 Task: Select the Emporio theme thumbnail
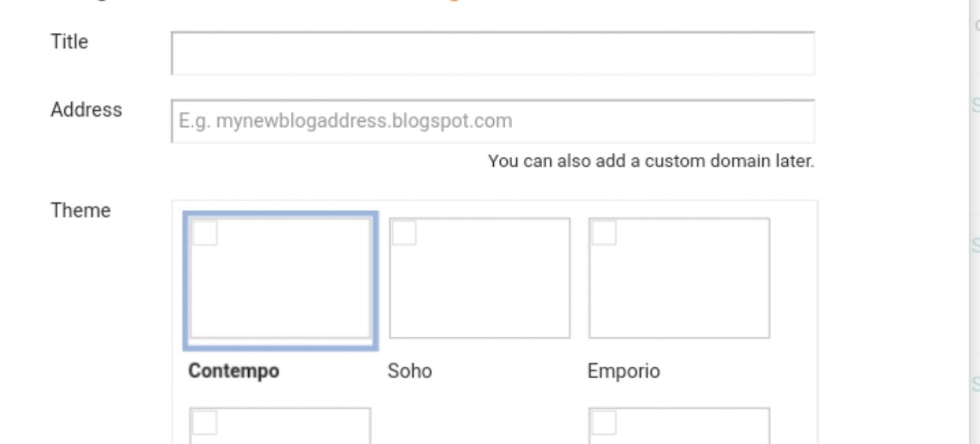coord(679,278)
